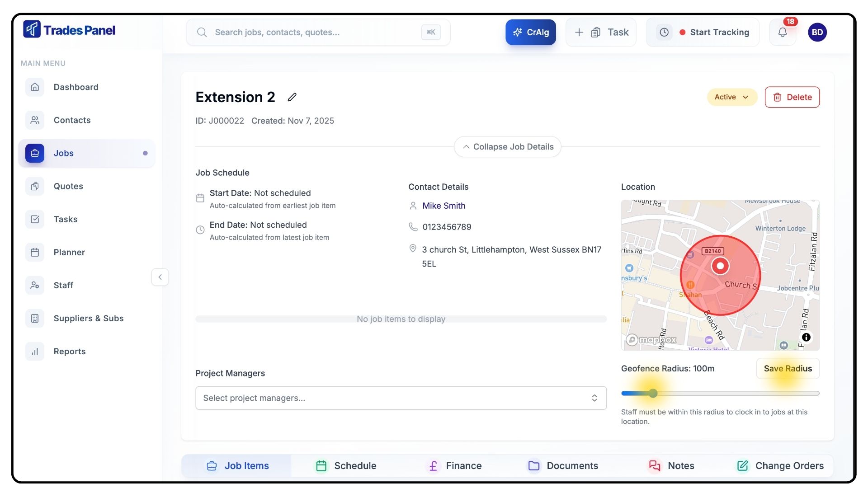Open Dashboard from the sidebar
Viewport: 868px width, 488px height.
tap(75, 87)
